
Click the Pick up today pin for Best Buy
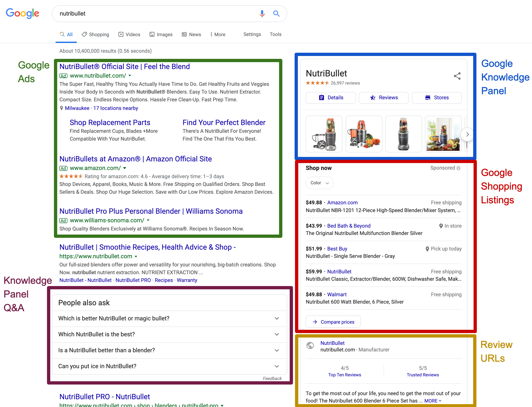point(427,249)
